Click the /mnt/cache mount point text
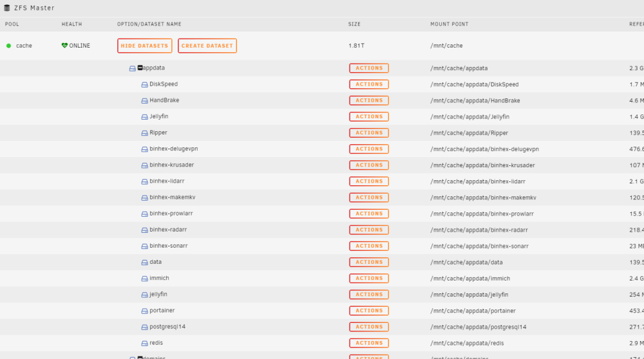Image resolution: width=644 pixels, height=359 pixels. point(446,46)
